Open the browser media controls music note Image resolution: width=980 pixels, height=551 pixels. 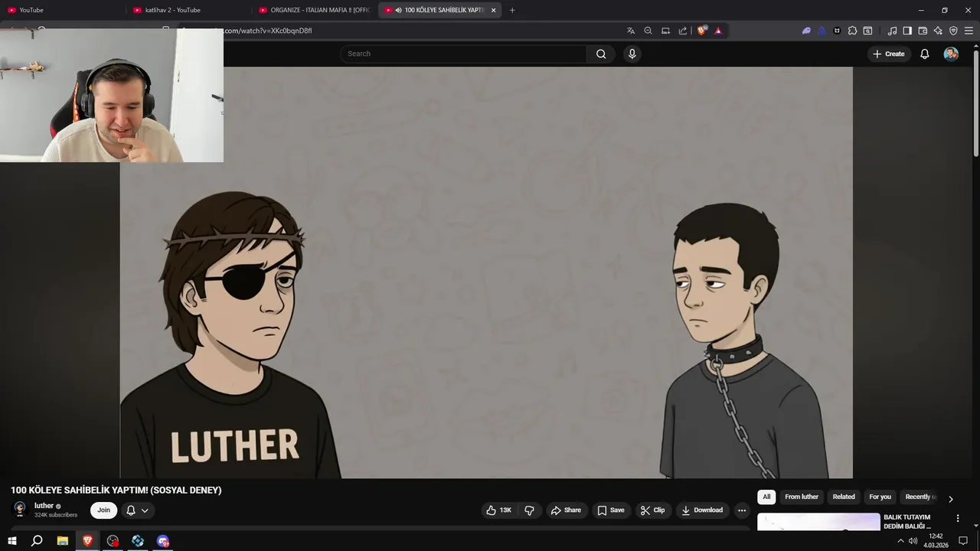click(892, 31)
